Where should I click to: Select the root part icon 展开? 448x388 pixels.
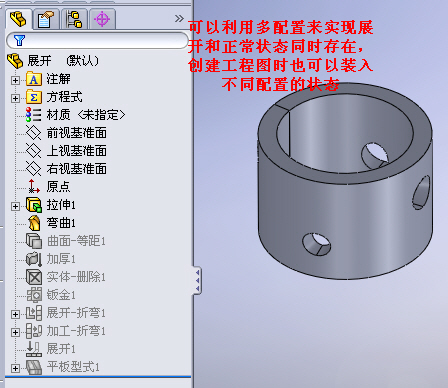tap(15, 61)
